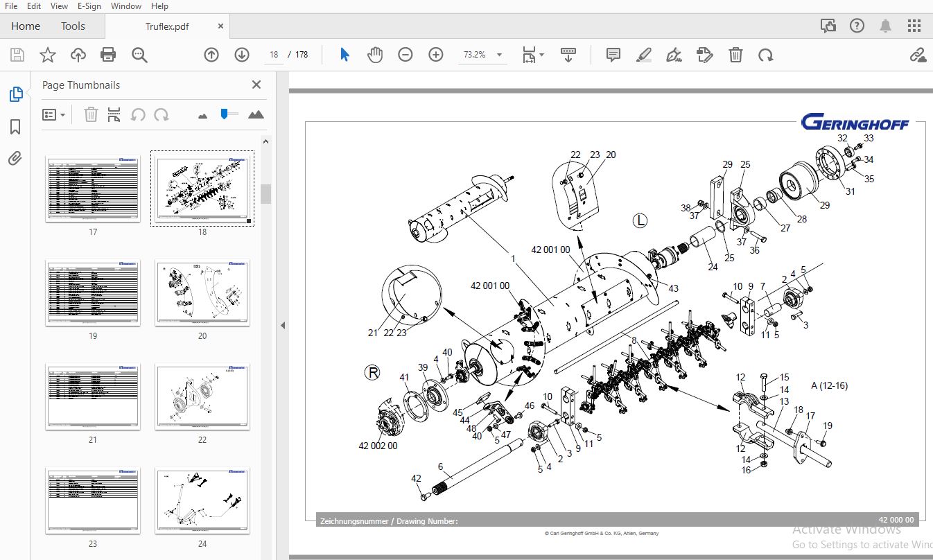The image size is (933, 560).
Task: Select the highlight text pen tool
Action: [644, 55]
